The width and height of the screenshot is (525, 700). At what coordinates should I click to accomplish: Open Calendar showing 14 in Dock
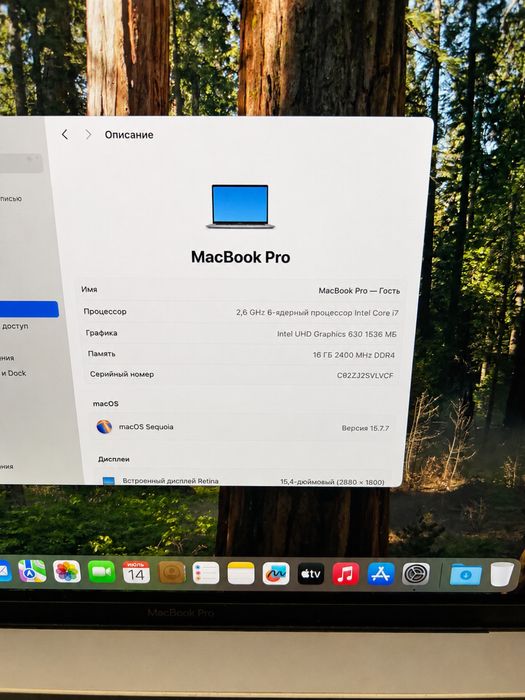[136, 572]
